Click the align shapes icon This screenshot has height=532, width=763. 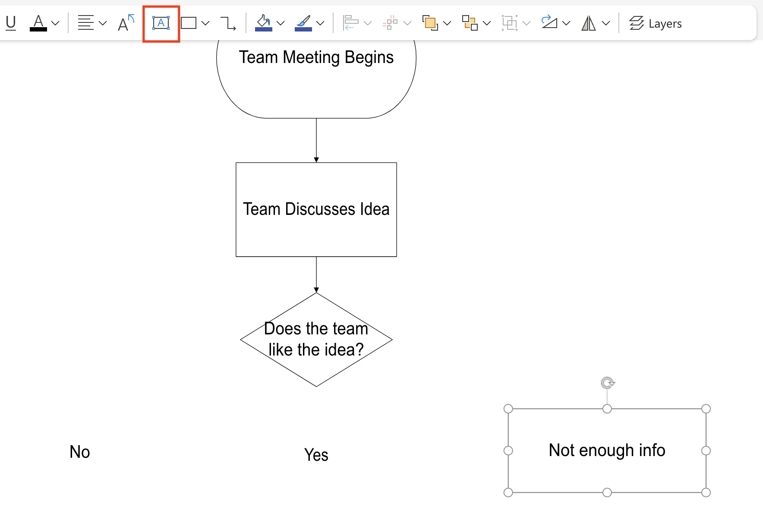pyautogui.click(x=350, y=23)
